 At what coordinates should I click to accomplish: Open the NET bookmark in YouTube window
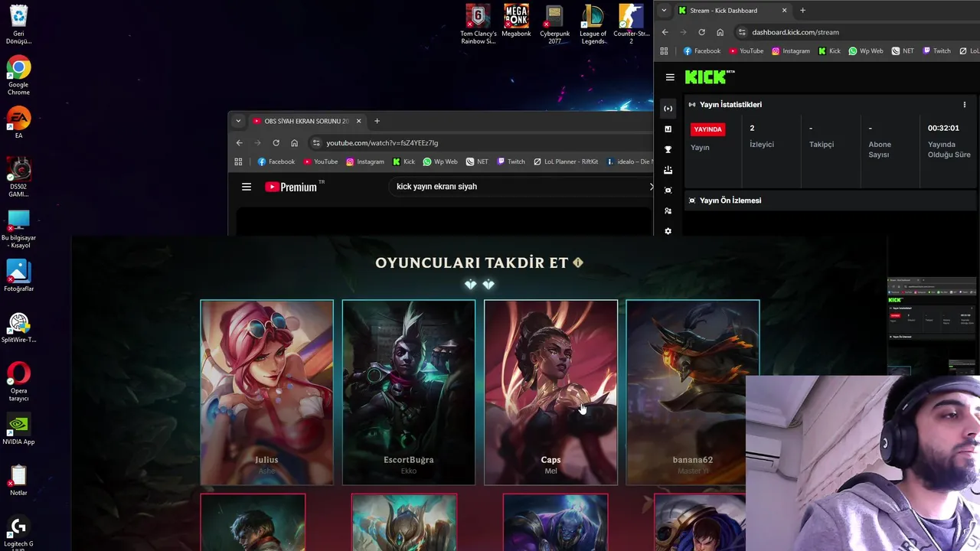[476, 161]
